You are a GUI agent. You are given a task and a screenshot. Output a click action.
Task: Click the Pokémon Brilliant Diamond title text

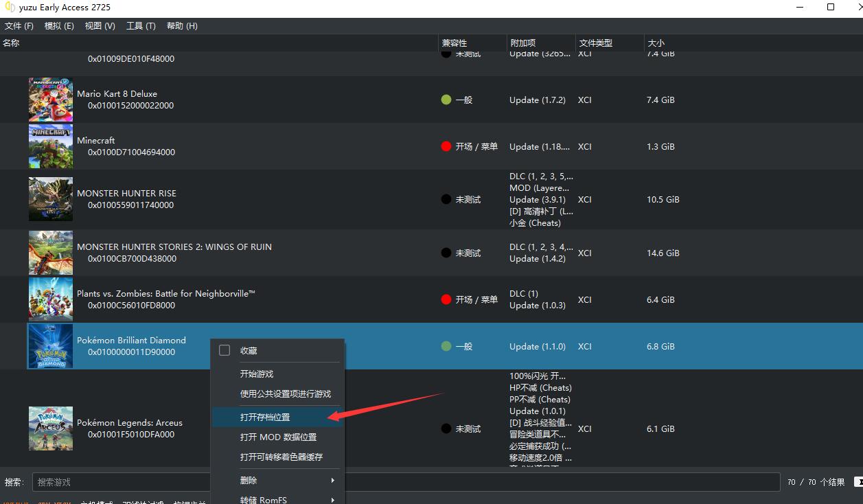(131, 341)
